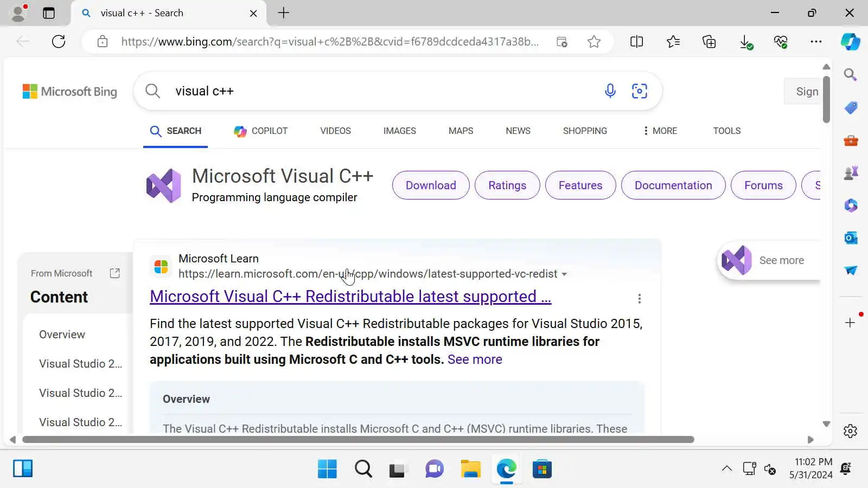Viewport: 868px width, 488px height.
Task: Close the visual c++ search tab
Action: [253, 13]
